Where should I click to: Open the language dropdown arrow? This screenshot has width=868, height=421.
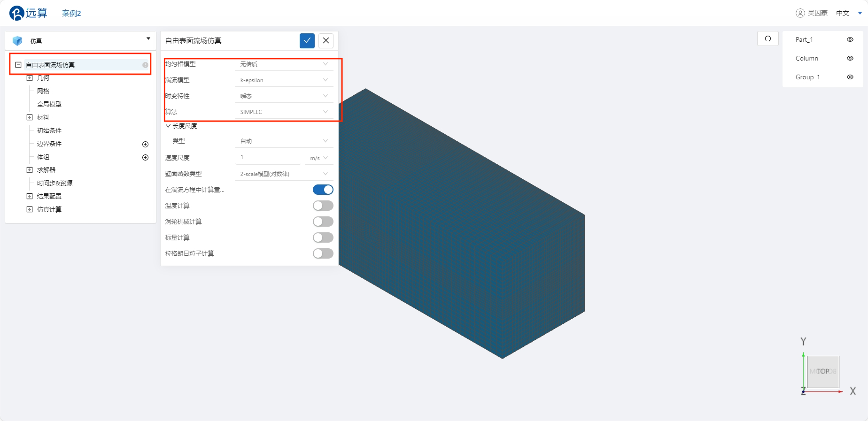click(x=860, y=13)
